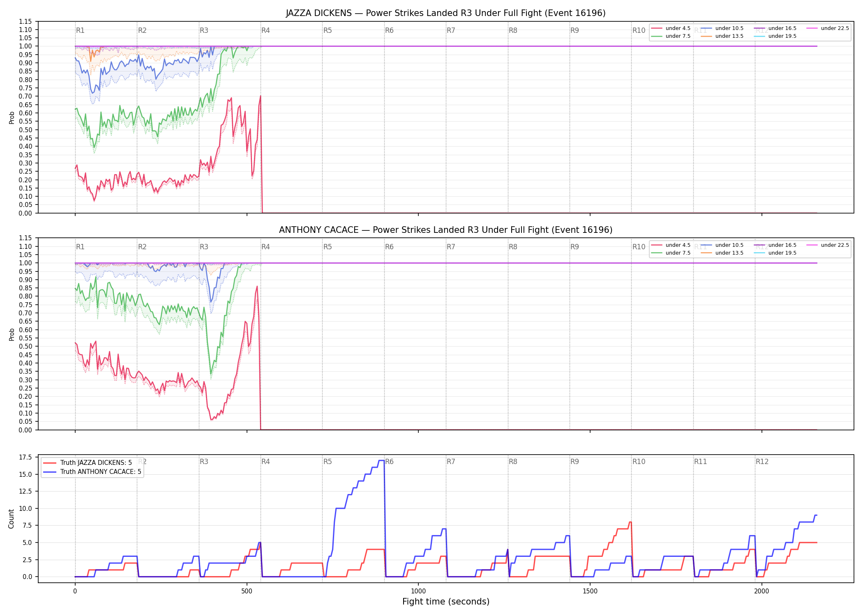The height and width of the screenshot is (616, 863).
Task: Click the ANTHONY CACACE Power Strikes chart title
Action: click(445, 230)
